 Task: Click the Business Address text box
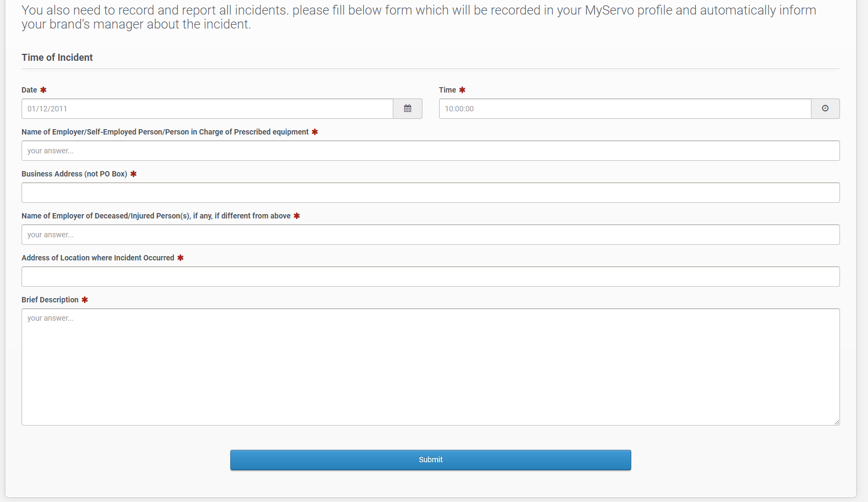[x=431, y=193]
